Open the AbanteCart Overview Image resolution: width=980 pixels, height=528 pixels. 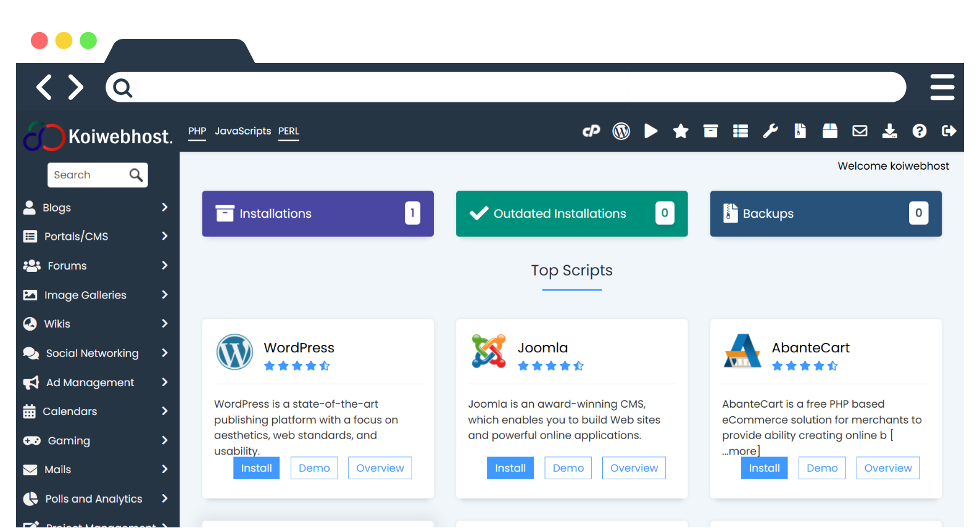[887, 468]
